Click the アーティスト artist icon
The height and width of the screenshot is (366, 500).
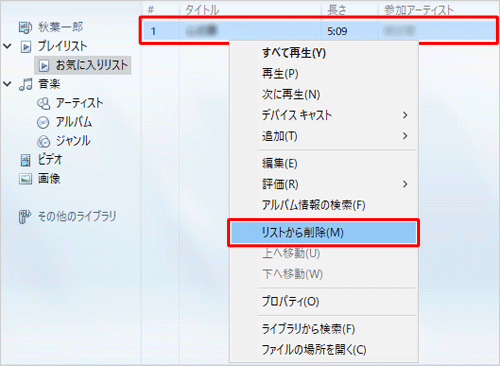pos(43,103)
